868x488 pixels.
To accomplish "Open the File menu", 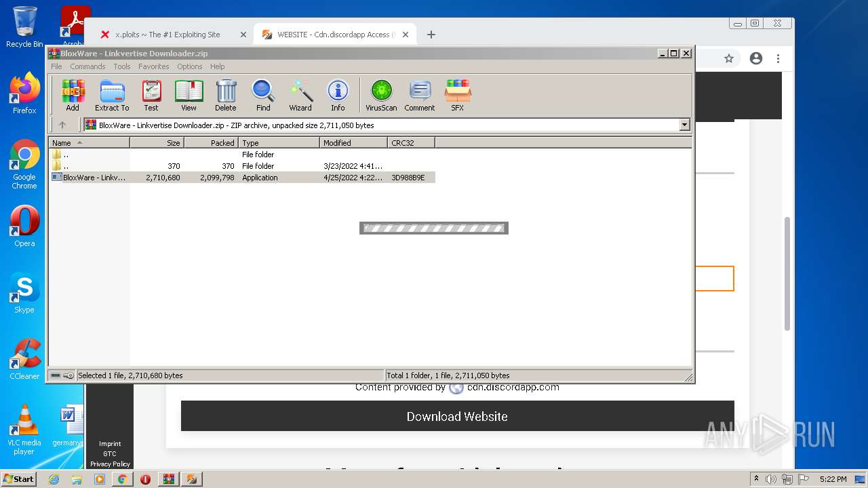I will (x=56, y=66).
